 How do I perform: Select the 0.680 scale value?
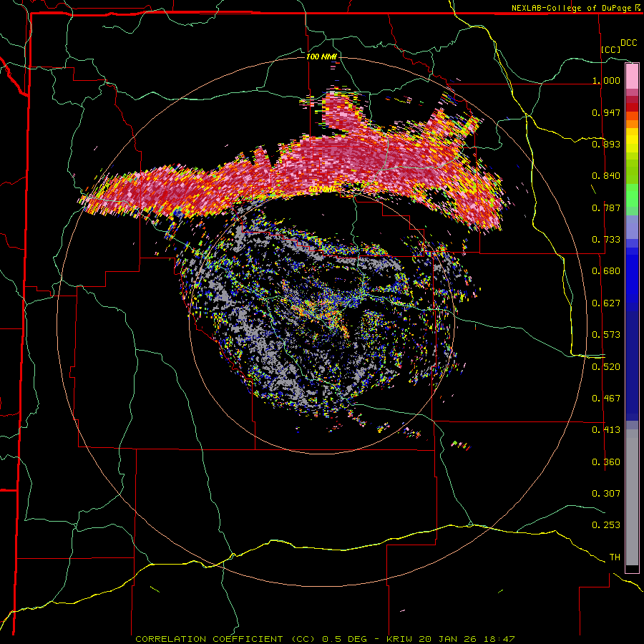tap(606, 271)
